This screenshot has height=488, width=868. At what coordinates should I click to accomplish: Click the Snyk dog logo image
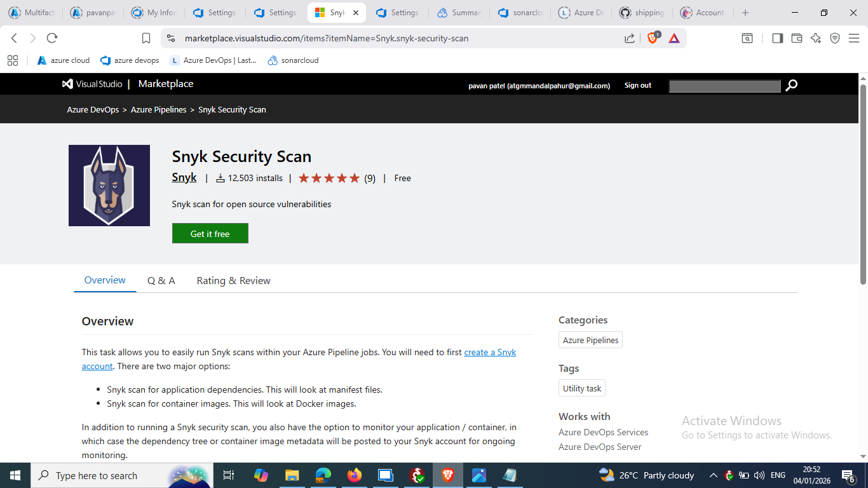click(109, 186)
